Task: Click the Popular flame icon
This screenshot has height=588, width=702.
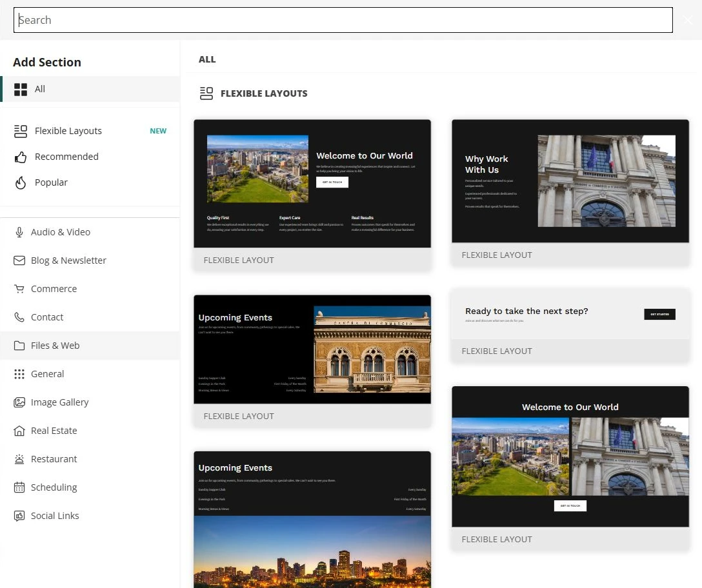Action: pyautogui.click(x=21, y=182)
